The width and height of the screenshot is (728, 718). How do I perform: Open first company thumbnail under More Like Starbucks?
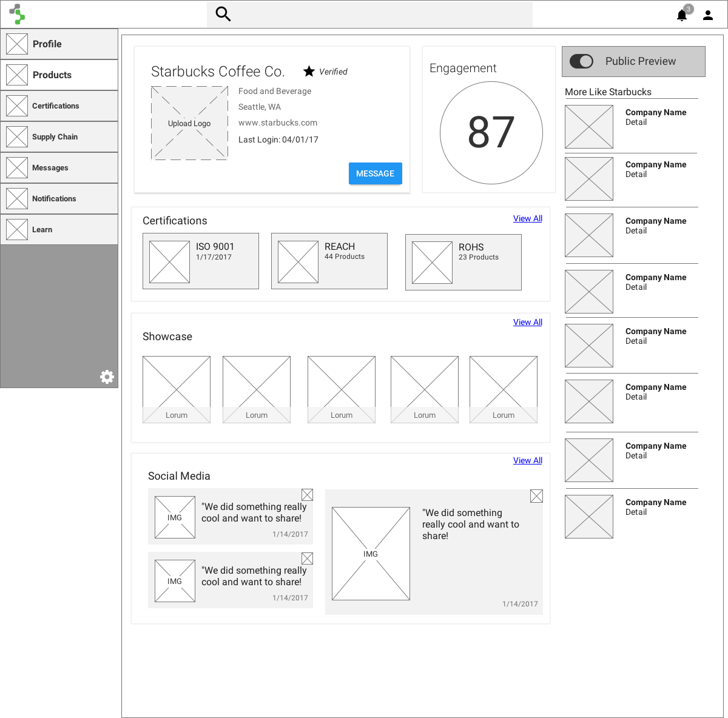point(589,127)
